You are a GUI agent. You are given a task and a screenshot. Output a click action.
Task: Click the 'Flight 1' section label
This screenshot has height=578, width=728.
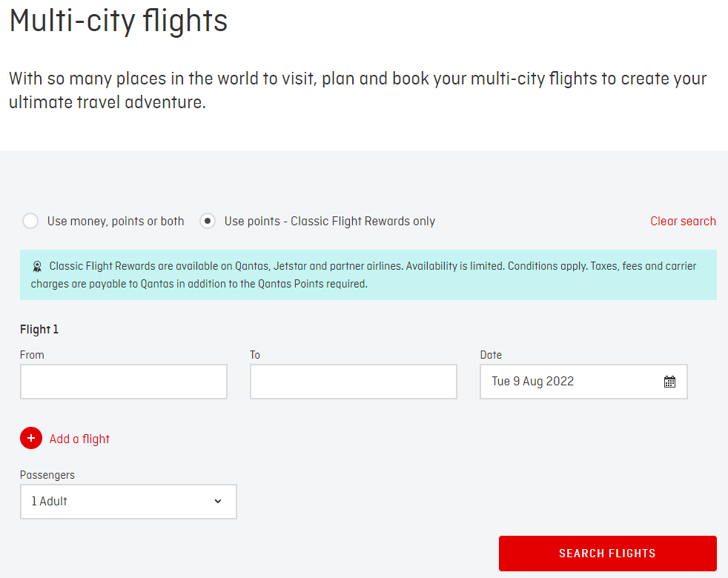[39, 329]
